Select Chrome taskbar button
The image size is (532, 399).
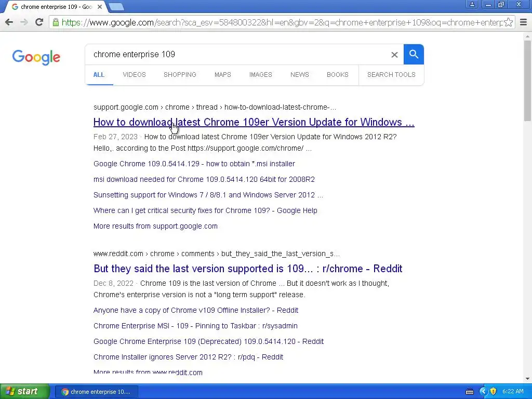tap(96, 392)
